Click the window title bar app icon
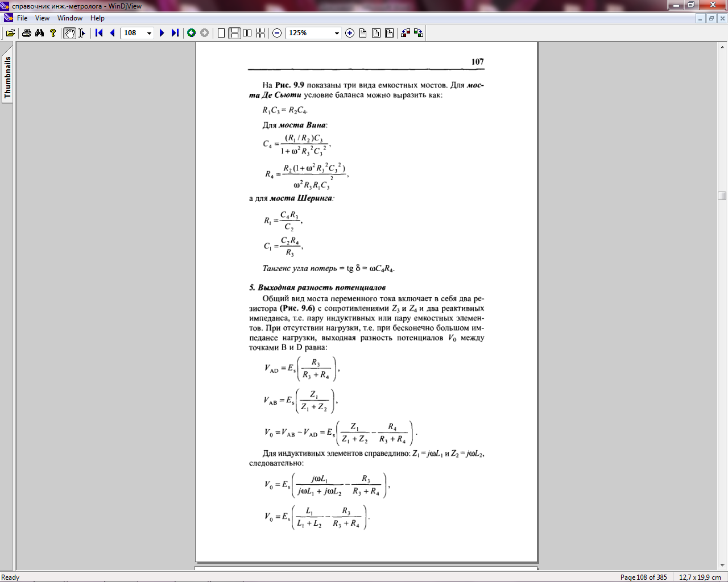 (5, 6)
